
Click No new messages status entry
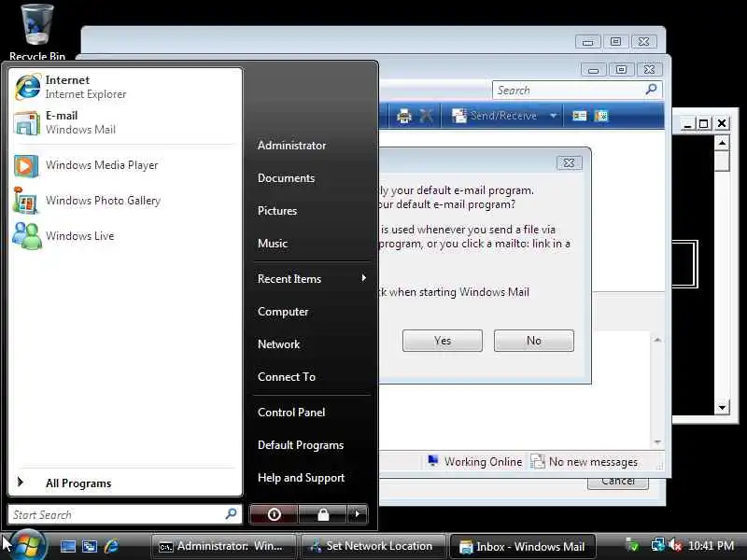[585, 461]
